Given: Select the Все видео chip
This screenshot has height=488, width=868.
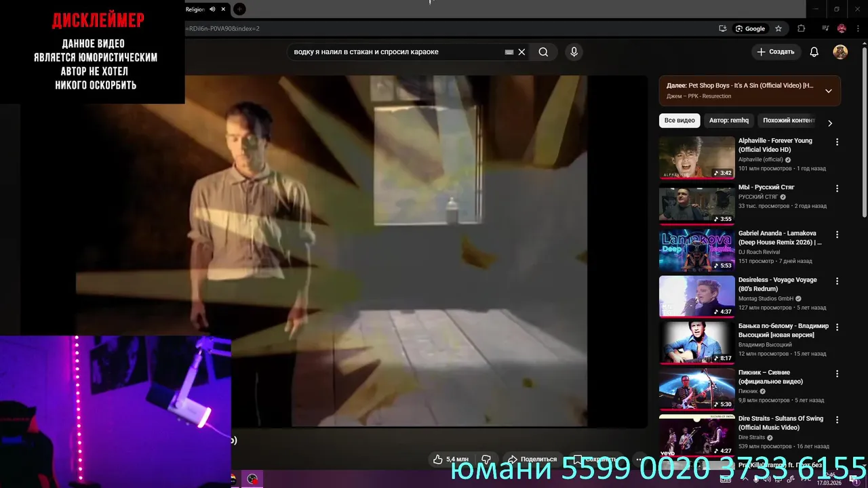Looking at the screenshot, I should [x=679, y=121].
